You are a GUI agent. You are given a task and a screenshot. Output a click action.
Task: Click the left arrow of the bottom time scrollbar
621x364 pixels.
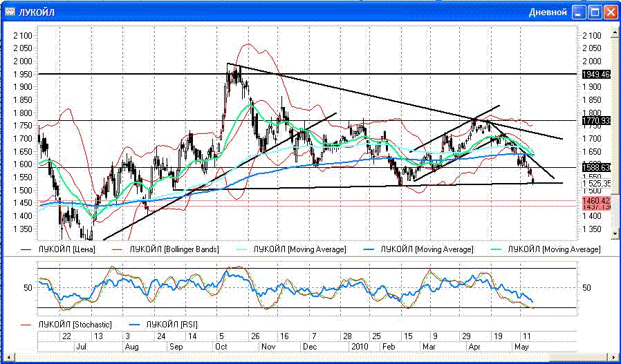tap(9, 357)
